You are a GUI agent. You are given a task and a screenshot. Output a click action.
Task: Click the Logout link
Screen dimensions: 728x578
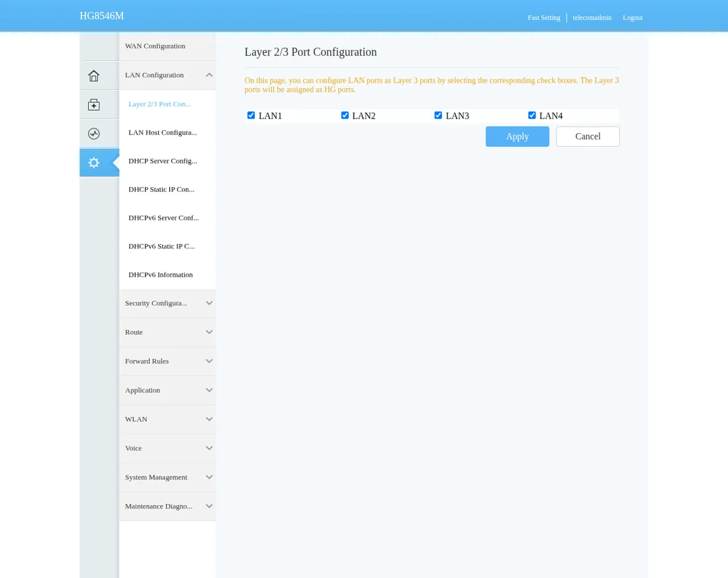point(632,18)
